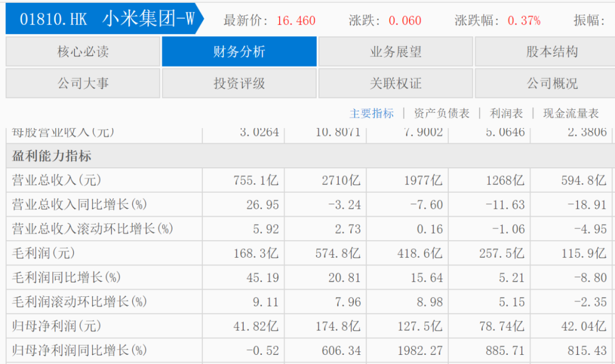
Task: Switch to the 关联权证 tab
Action: click(x=396, y=83)
